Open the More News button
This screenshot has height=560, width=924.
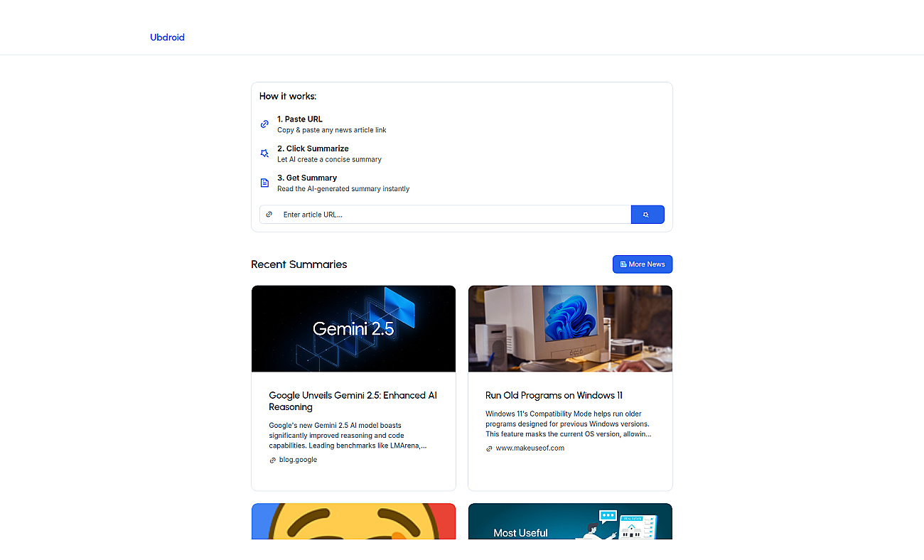pos(643,264)
